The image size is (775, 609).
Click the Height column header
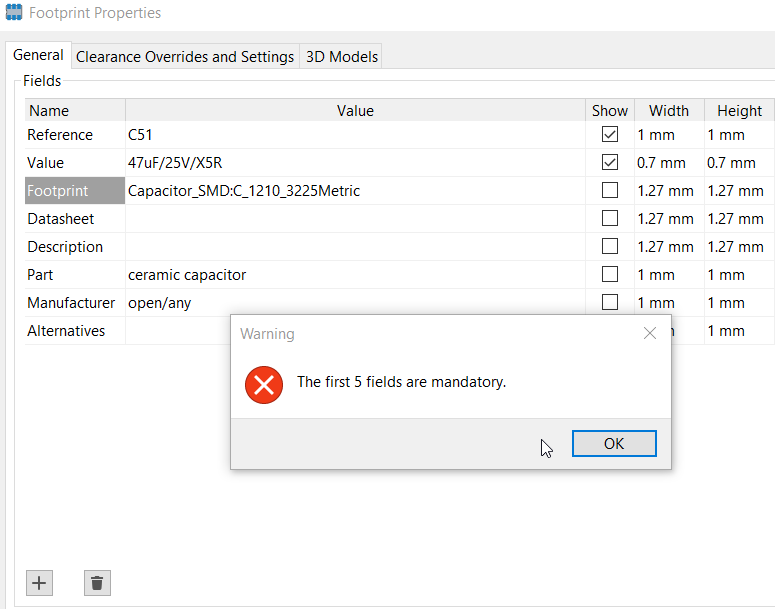coord(739,111)
